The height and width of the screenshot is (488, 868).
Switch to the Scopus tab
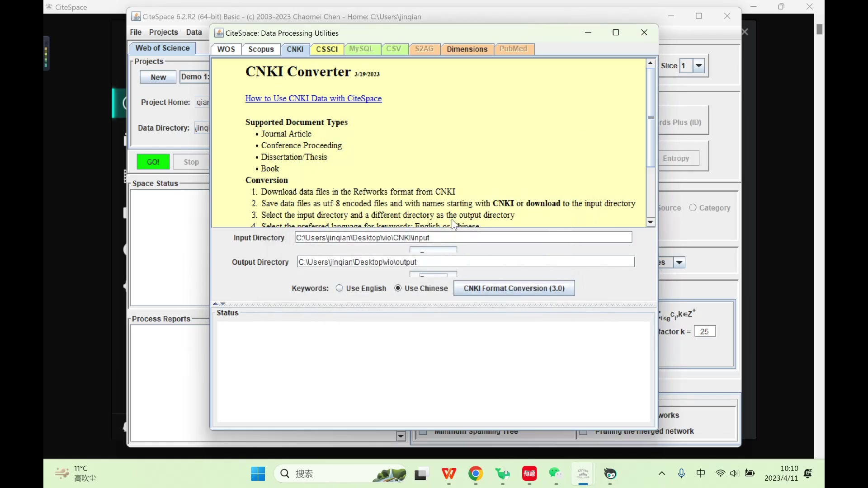click(261, 49)
